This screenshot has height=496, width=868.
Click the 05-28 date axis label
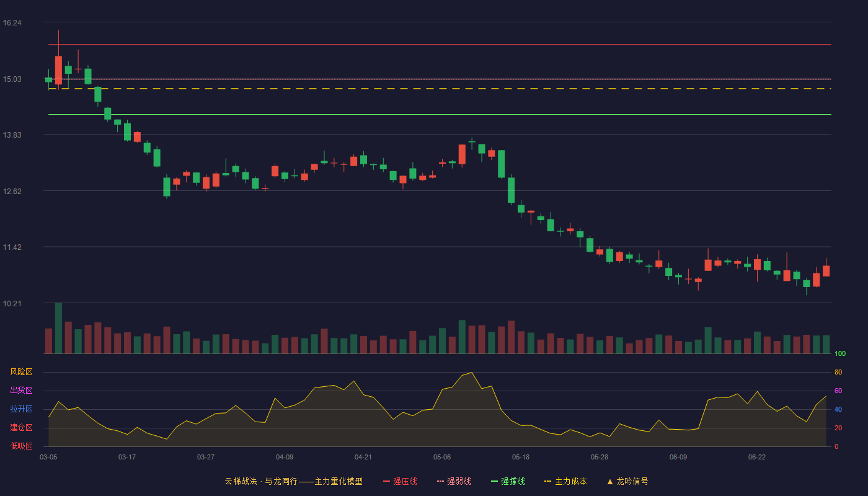[600, 457]
